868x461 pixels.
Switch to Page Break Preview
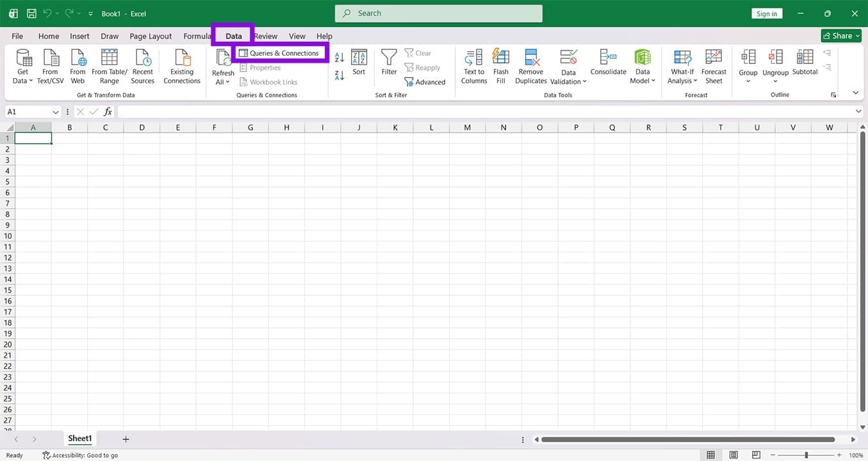pyautogui.click(x=757, y=455)
